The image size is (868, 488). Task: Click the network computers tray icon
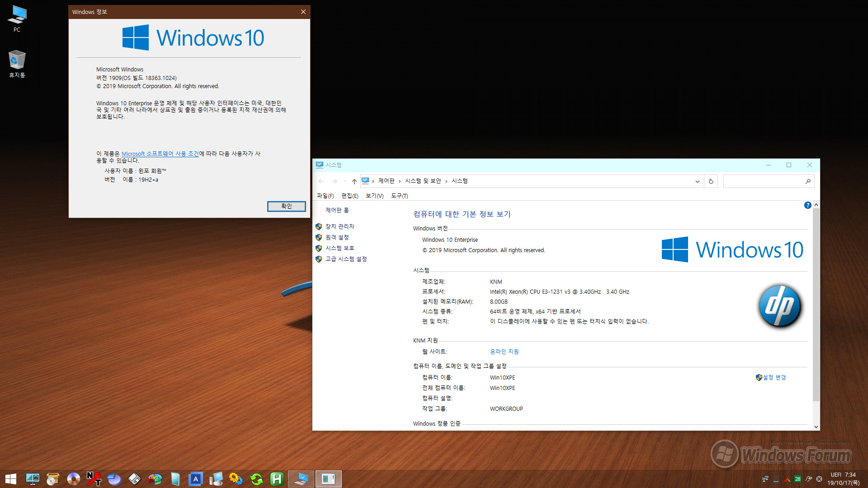click(765, 479)
